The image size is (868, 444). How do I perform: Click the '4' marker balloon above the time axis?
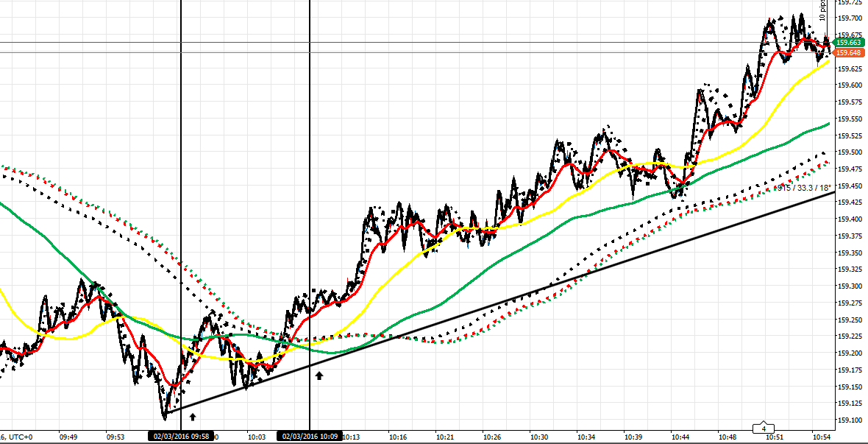(x=763, y=427)
